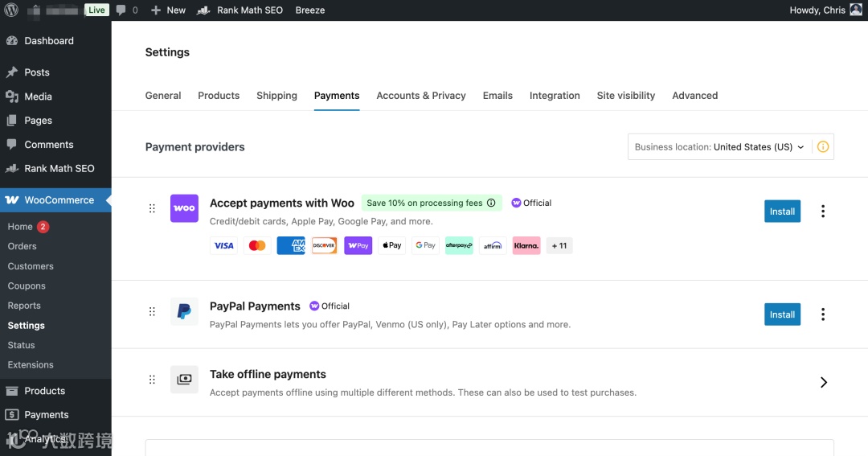Image resolution: width=868 pixels, height=456 pixels.
Task: Click drag handle for Take offline payments
Action: click(x=152, y=380)
